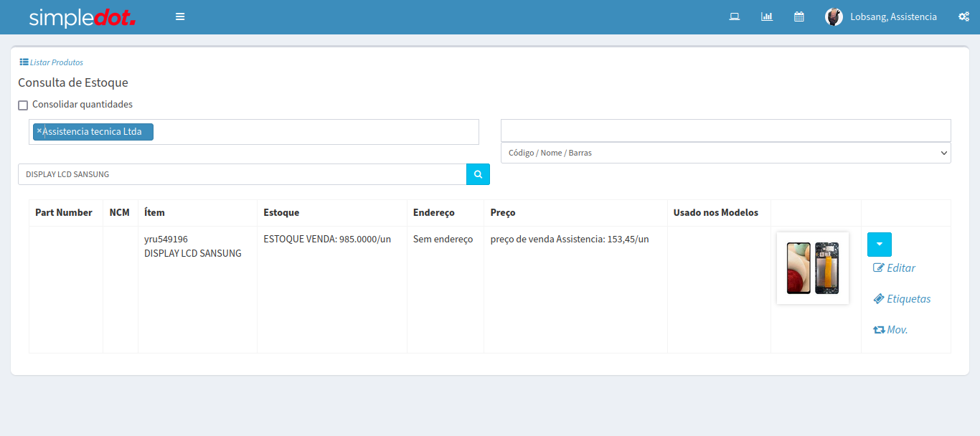
Task: Open Lobsang, Assistencia user menu
Action: tap(892, 16)
